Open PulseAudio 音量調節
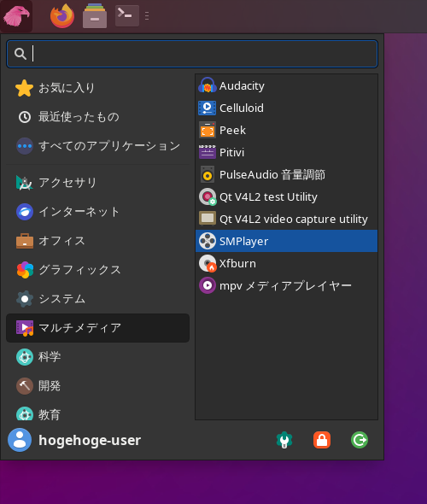This screenshot has height=504, width=427. point(286,174)
